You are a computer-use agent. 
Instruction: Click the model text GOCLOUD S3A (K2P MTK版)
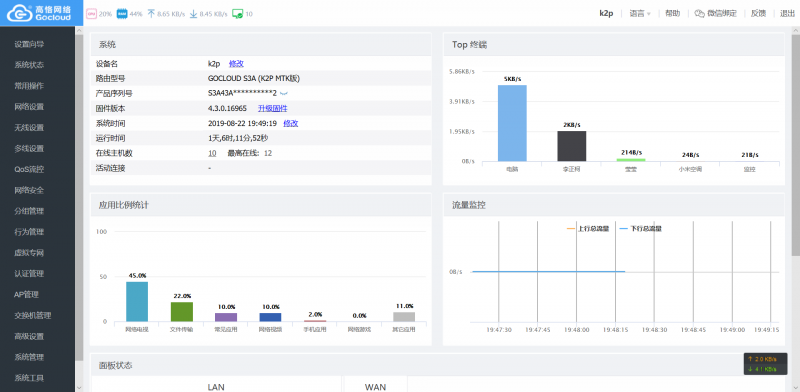pyautogui.click(x=254, y=79)
